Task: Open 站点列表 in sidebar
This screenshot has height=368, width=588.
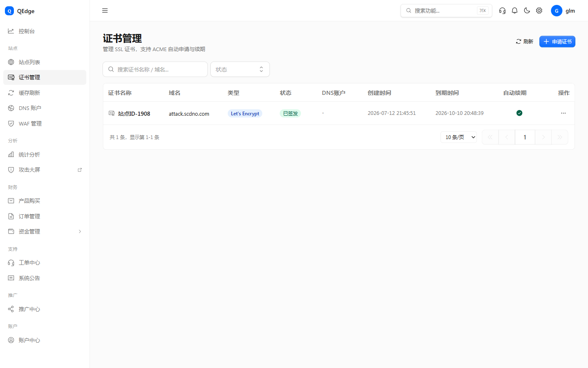Action: [x=45, y=62]
